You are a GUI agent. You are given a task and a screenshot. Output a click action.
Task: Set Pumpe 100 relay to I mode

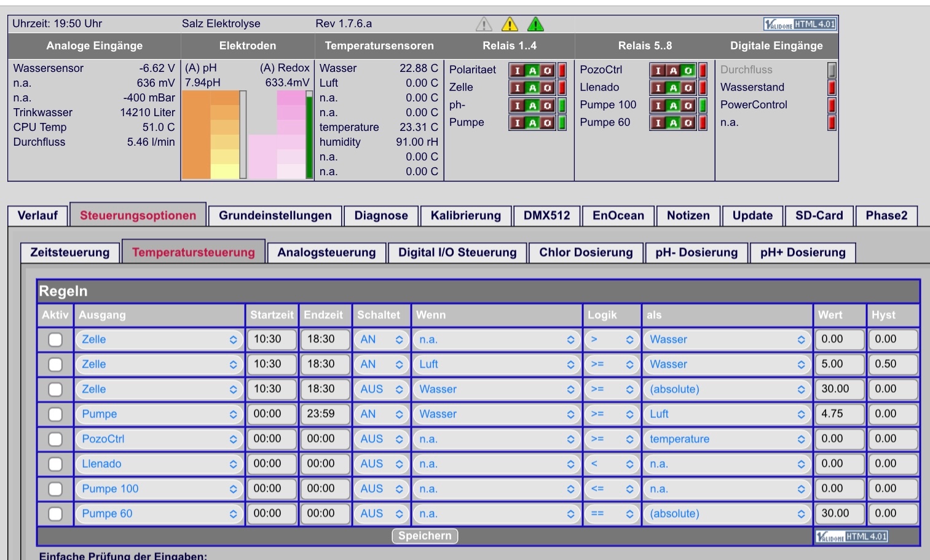click(658, 105)
